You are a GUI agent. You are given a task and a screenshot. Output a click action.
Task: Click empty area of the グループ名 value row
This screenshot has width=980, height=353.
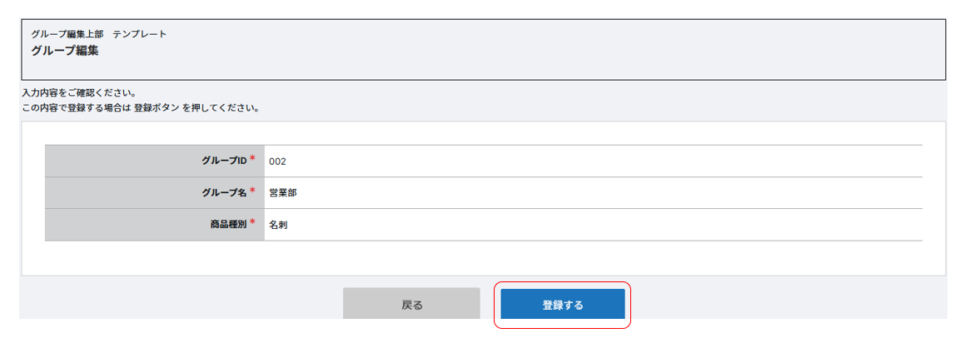pyautogui.click(x=583, y=193)
